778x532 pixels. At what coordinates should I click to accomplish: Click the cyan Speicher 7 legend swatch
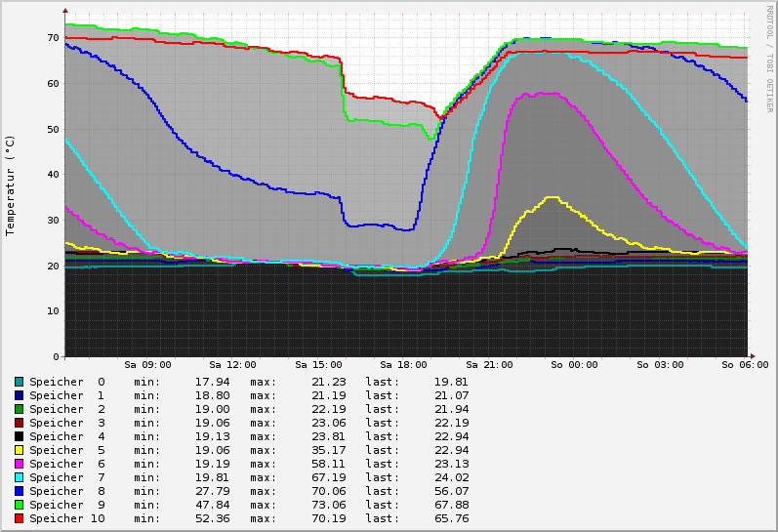click(19, 477)
